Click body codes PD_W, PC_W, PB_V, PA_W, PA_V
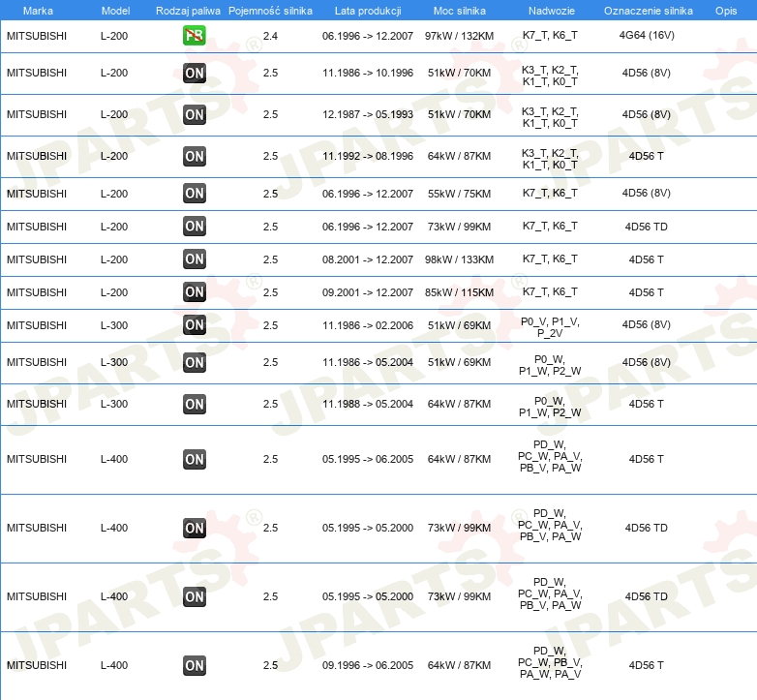This screenshot has height=700, width=757. tap(550, 662)
